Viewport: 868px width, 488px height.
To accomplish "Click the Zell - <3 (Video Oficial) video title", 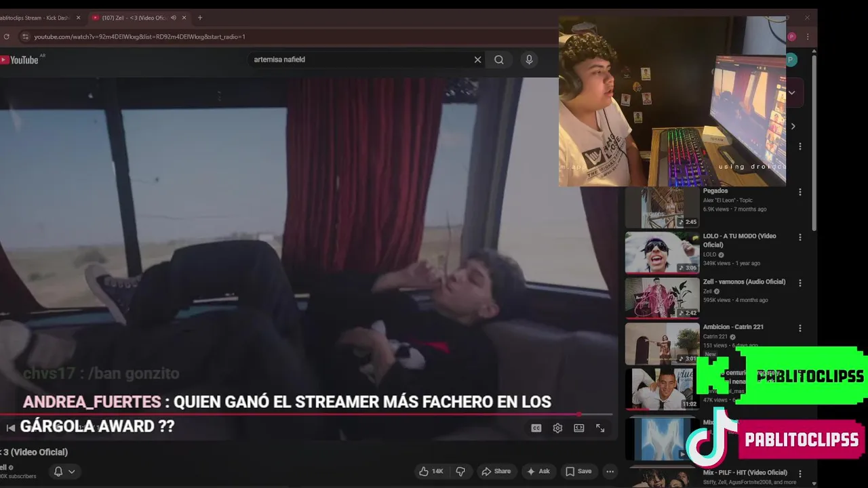I will pyautogui.click(x=33, y=452).
